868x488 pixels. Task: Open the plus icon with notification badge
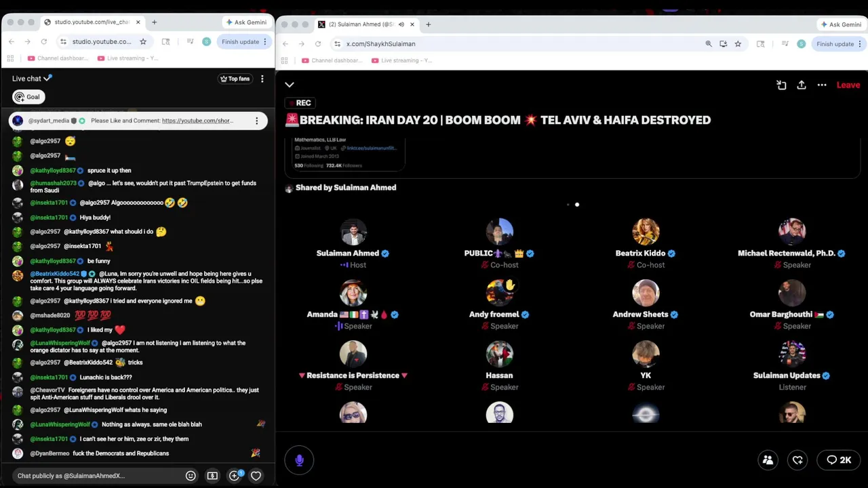click(235, 476)
